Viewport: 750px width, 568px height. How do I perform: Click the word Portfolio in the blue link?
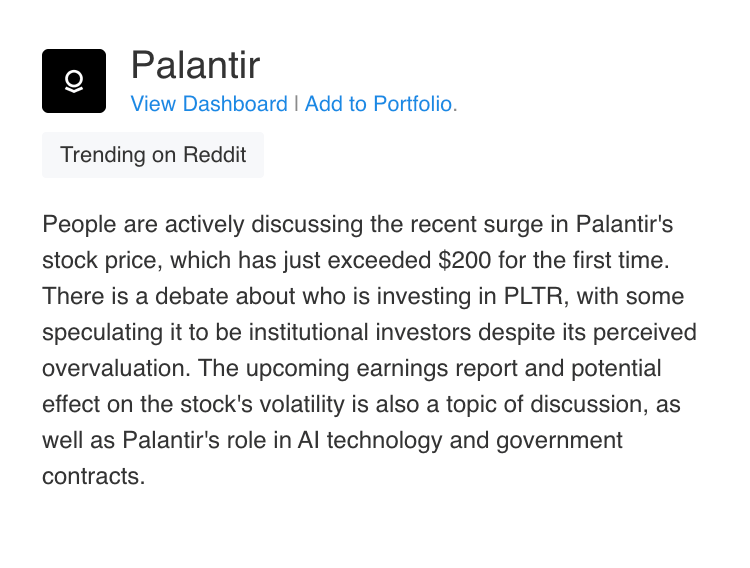[413, 104]
